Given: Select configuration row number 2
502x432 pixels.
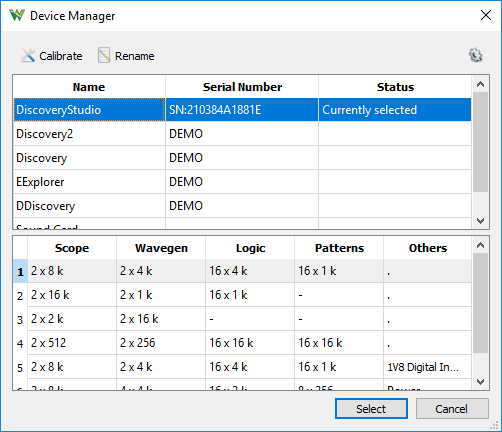Looking at the screenshot, I should pos(20,295).
